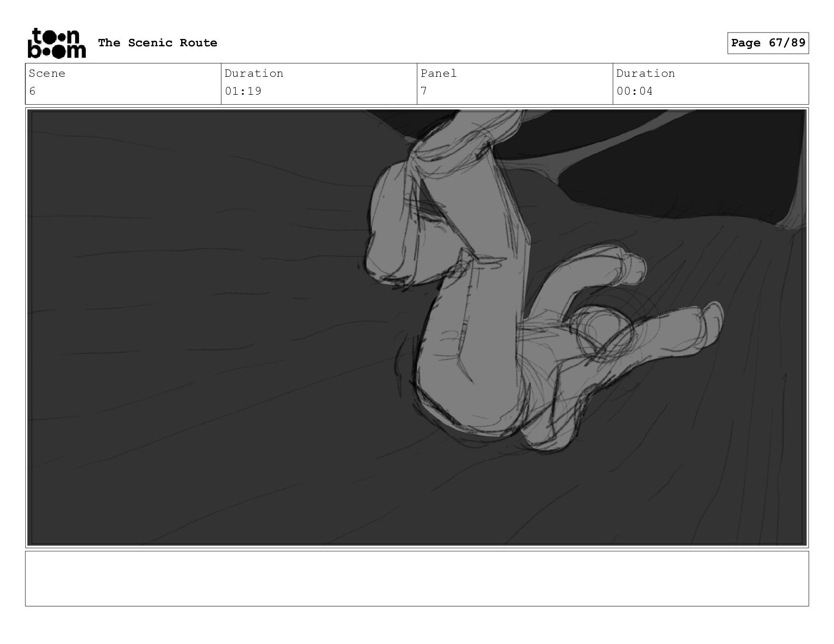
Task: Select the scene duration '01:19'
Action: pos(243,91)
